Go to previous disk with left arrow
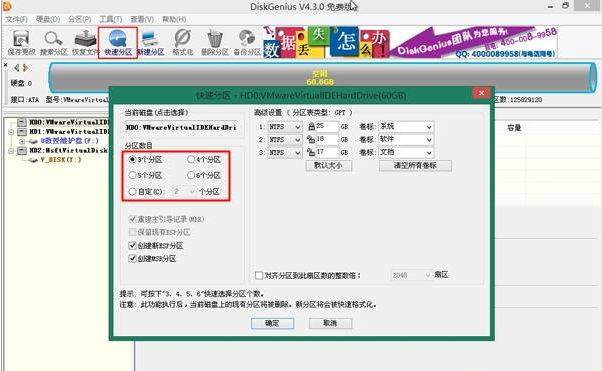The width and height of the screenshot is (602, 371). 17,68
